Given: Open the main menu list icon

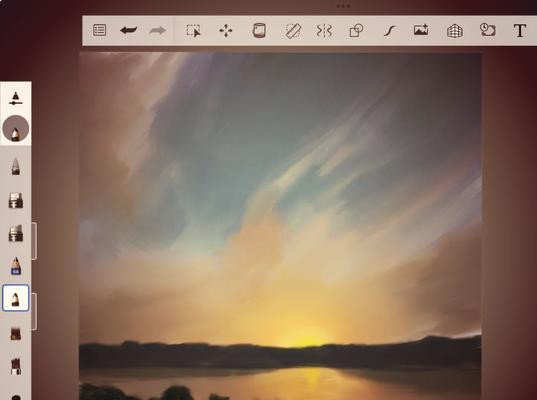Looking at the screenshot, I should [x=99, y=30].
